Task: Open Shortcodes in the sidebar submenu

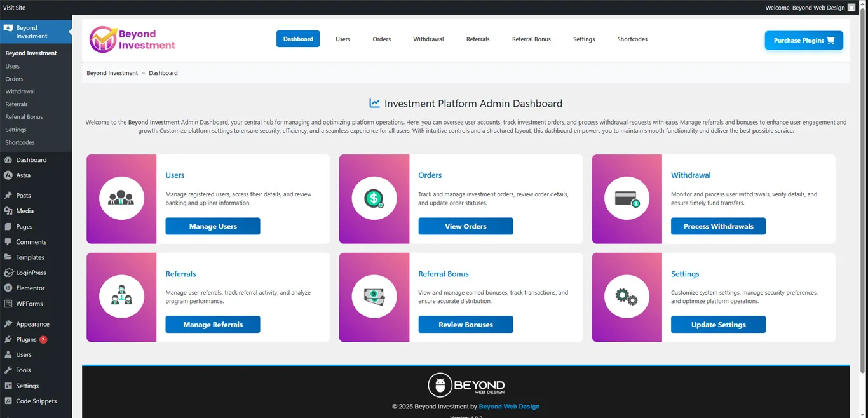Action: [x=20, y=142]
